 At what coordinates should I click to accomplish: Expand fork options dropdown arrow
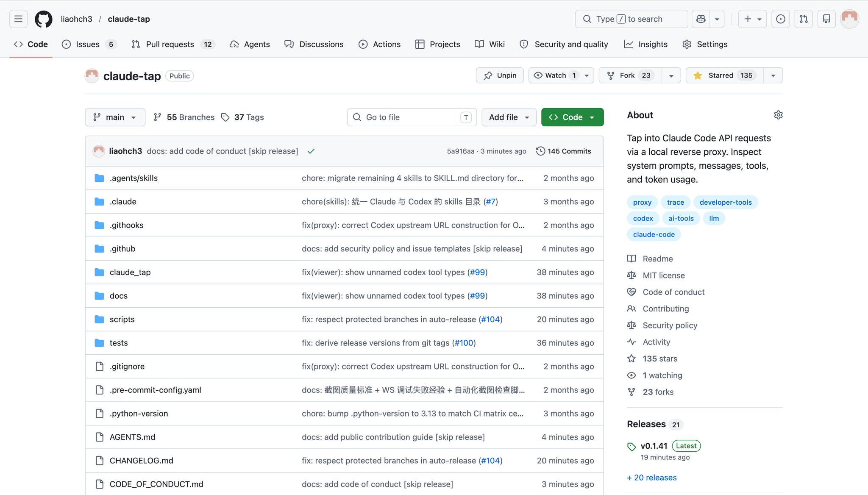pos(671,75)
